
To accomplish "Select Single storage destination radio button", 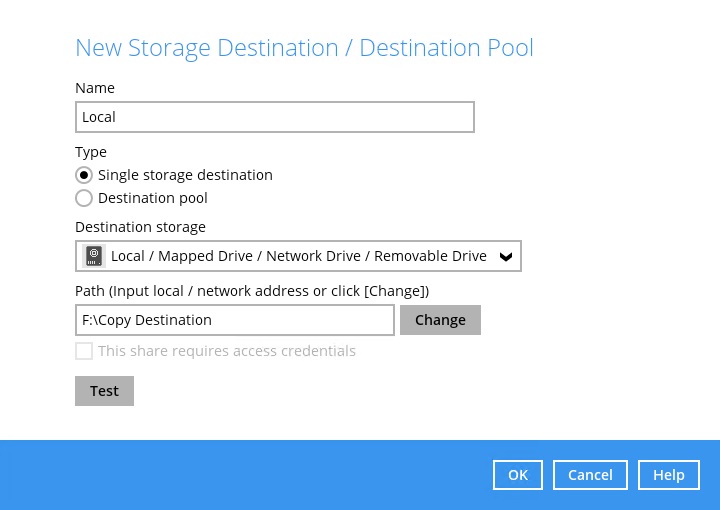I will [84, 175].
